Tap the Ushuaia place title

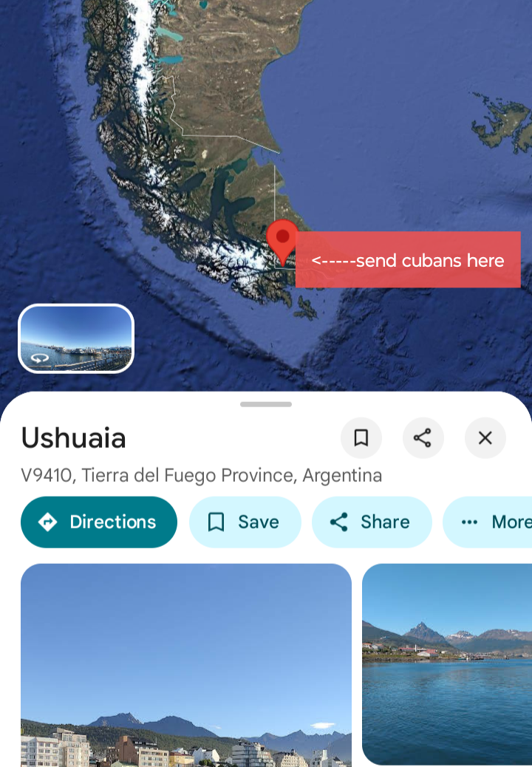74,437
